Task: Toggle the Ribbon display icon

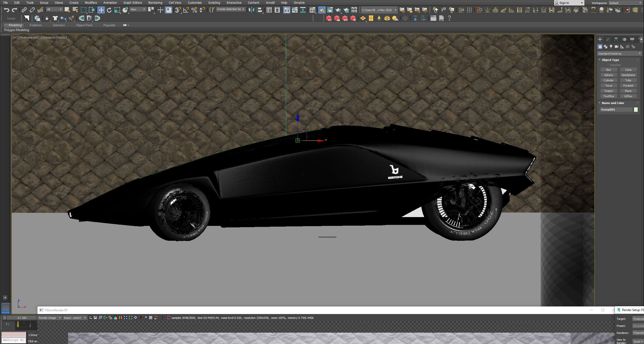Action: coord(287,10)
